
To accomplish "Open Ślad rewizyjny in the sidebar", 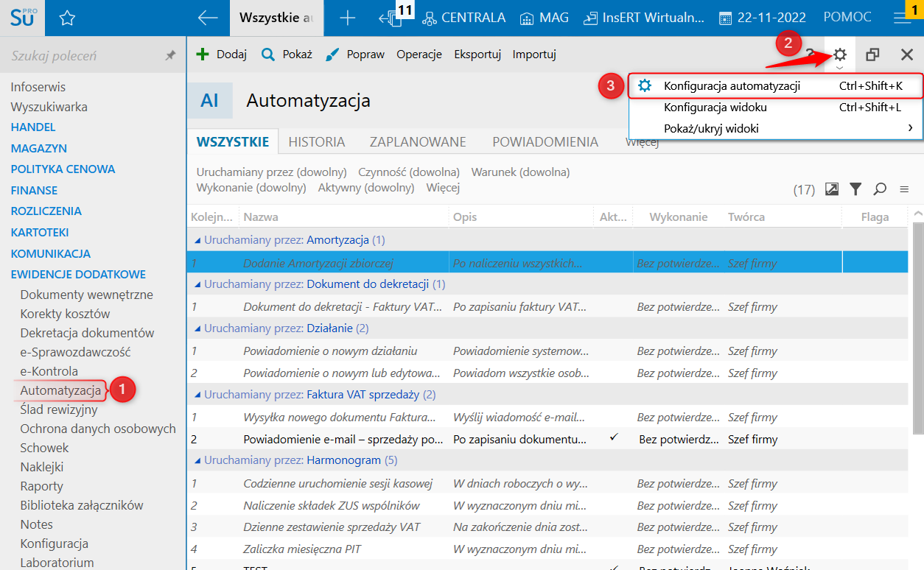I will pyautogui.click(x=59, y=409).
